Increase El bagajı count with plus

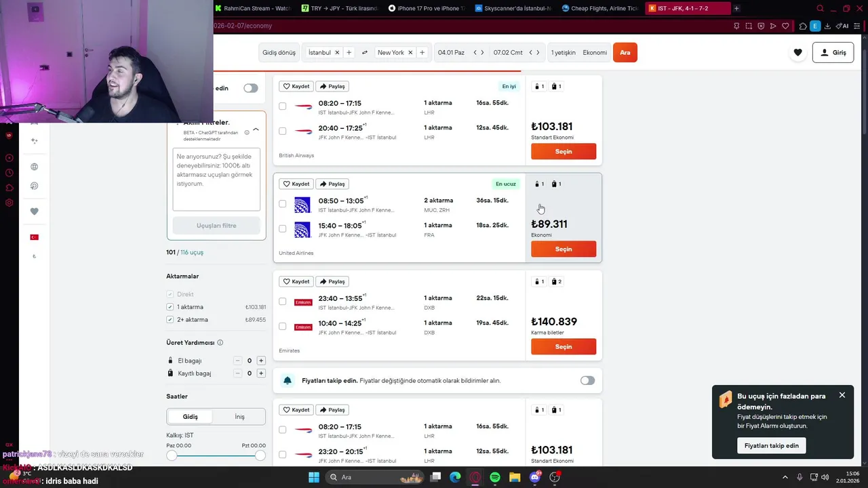pyautogui.click(x=261, y=361)
